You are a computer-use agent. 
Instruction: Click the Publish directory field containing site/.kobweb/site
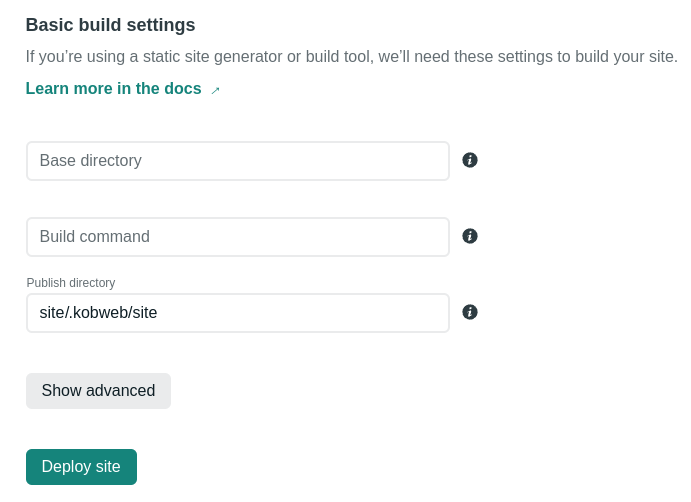[238, 313]
